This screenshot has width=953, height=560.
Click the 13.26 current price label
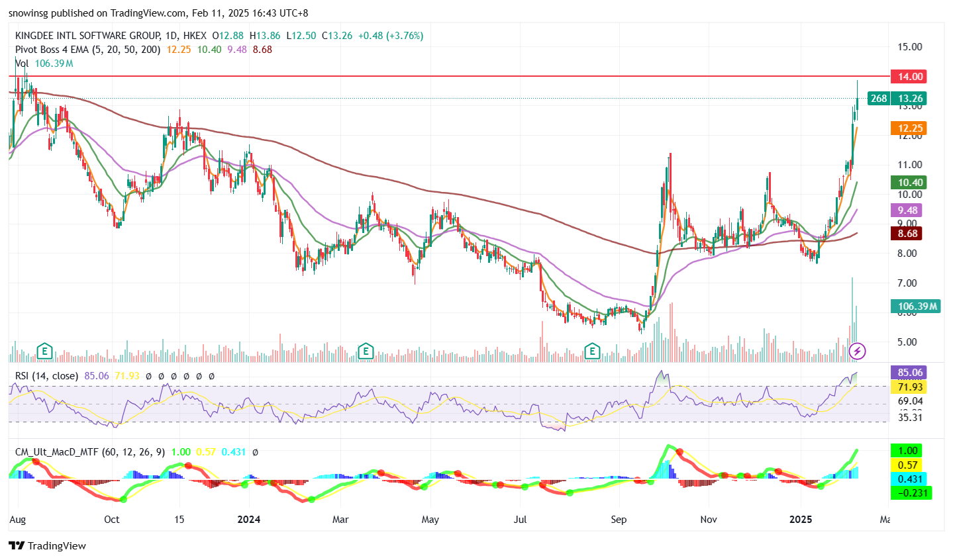[909, 99]
